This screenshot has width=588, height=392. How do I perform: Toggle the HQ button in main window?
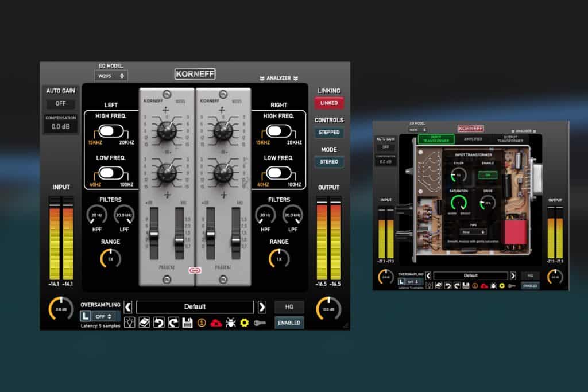point(289,307)
